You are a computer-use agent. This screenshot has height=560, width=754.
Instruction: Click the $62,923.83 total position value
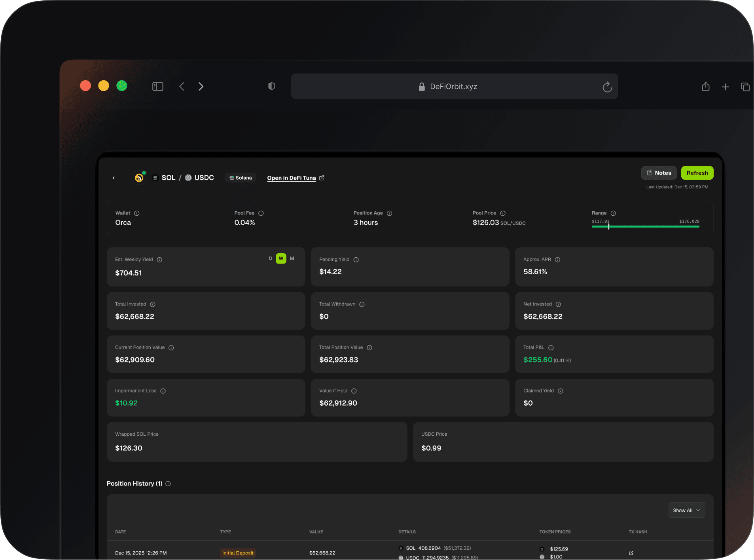click(x=339, y=360)
